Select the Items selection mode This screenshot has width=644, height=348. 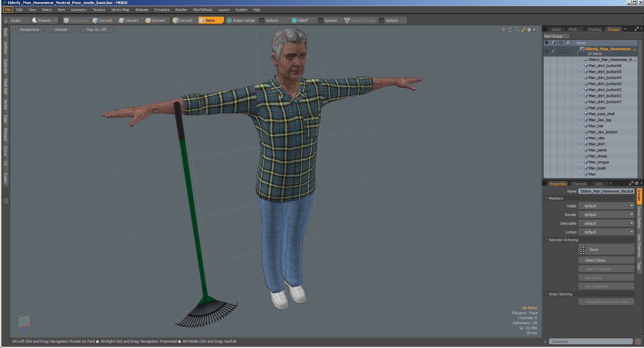pyautogui.click(x=211, y=20)
